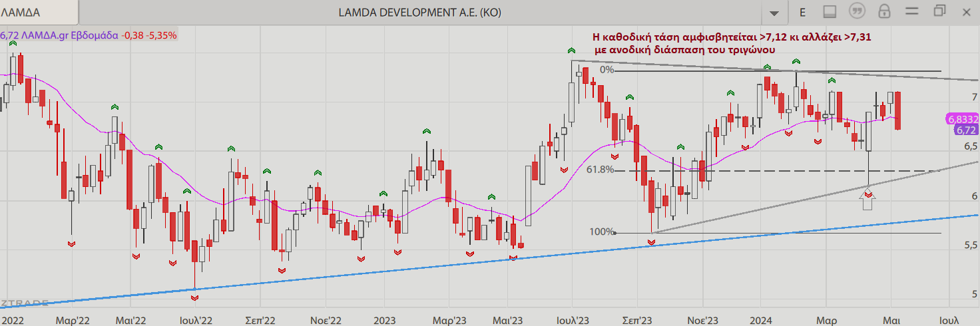Click the restore window icon
This screenshot has height=326, width=980.
tap(939, 11)
